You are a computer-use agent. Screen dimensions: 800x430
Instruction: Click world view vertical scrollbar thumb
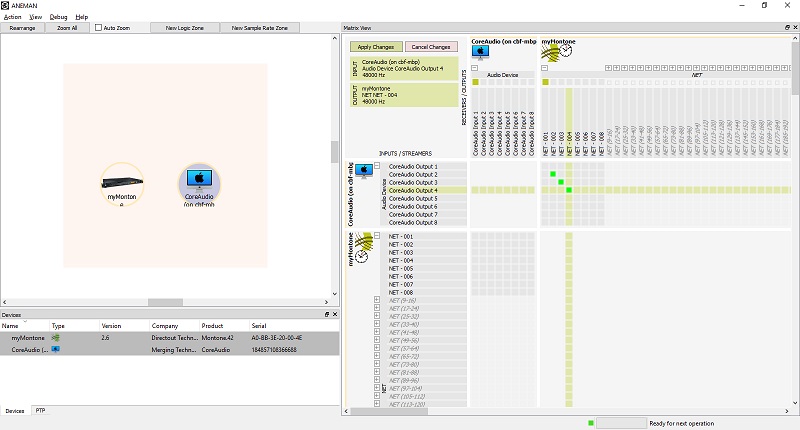[335, 151]
